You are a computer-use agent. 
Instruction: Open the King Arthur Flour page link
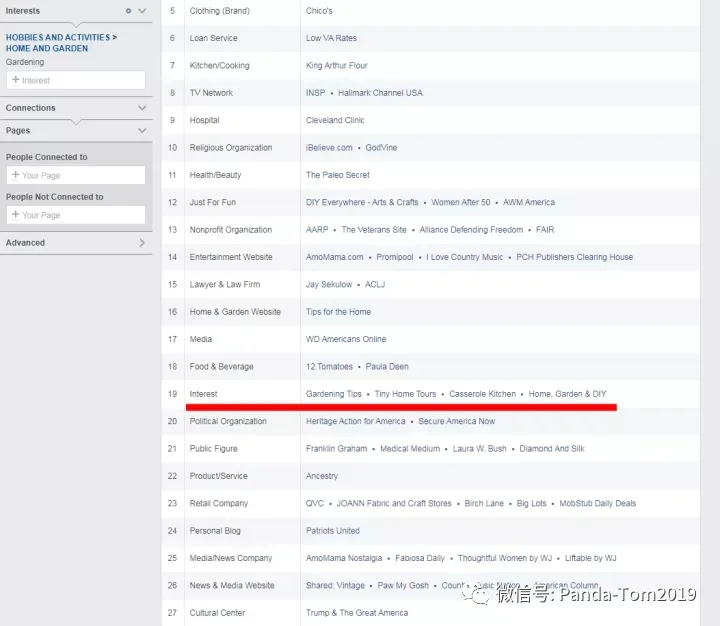337,65
